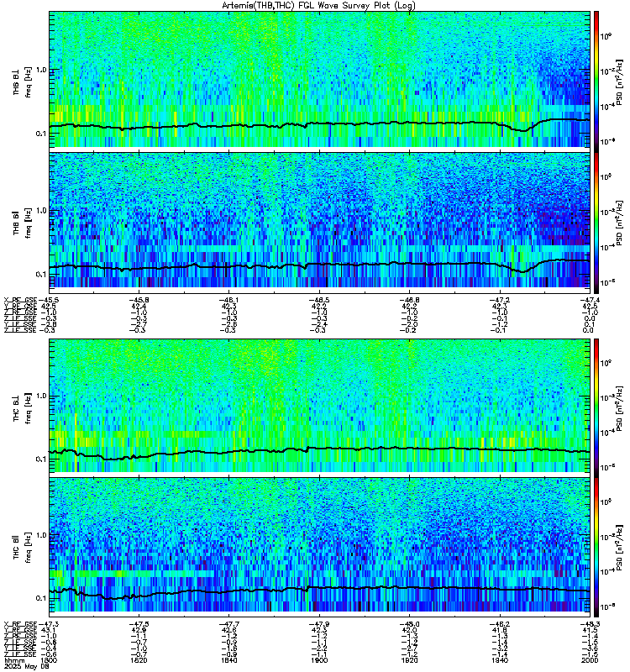Click the "PSD [nT²/Hz]" label beside THB B∥ color bar
630x672 pixels.
tap(620, 223)
